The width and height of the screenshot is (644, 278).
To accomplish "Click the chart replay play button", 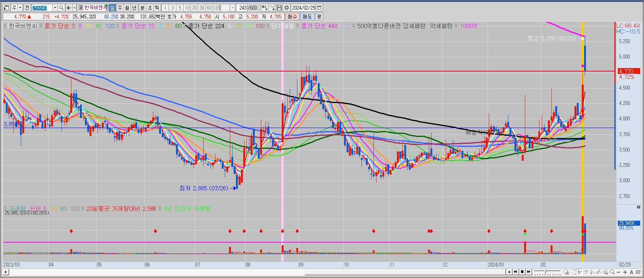I will pyautogui.click(x=509, y=272).
